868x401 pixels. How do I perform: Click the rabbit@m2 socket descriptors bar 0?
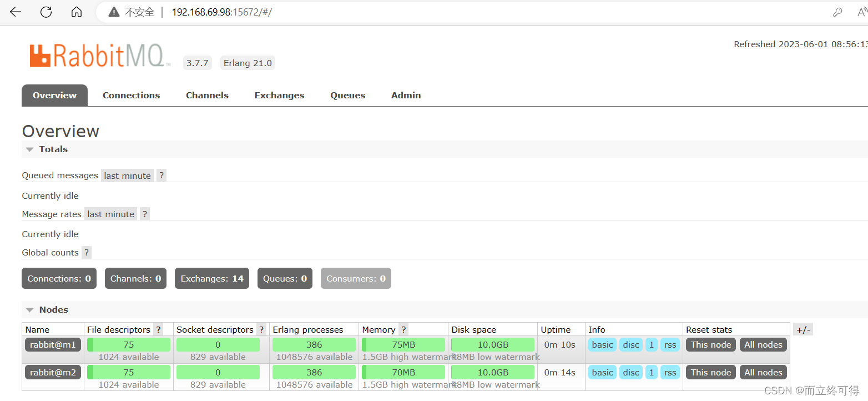218,372
